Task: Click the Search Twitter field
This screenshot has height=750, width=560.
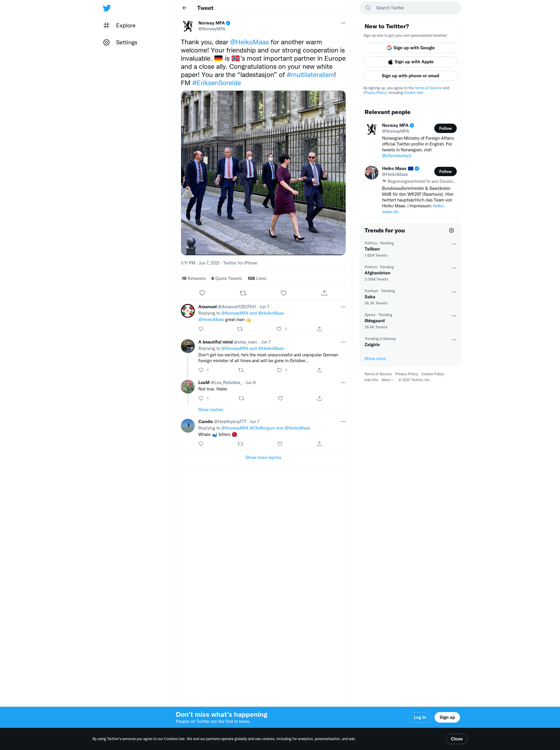Action: tap(410, 8)
